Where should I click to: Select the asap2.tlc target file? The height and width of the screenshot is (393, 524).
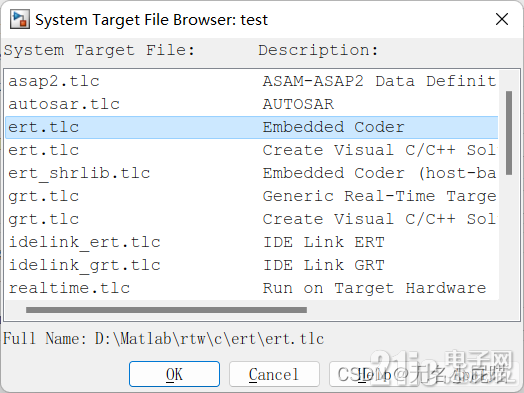pos(252,81)
